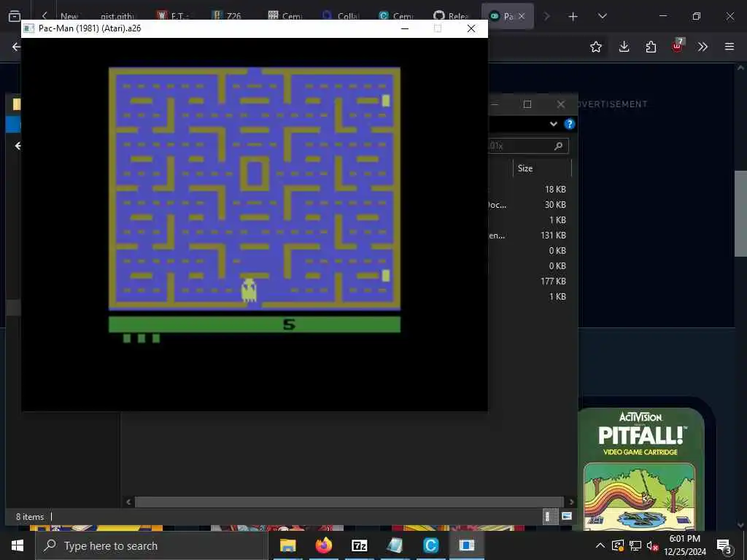Image resolution: width=747 pixels, height=560 pixels.
Task: Switch to the gist.github browser tab
Action: click(117, 16)
